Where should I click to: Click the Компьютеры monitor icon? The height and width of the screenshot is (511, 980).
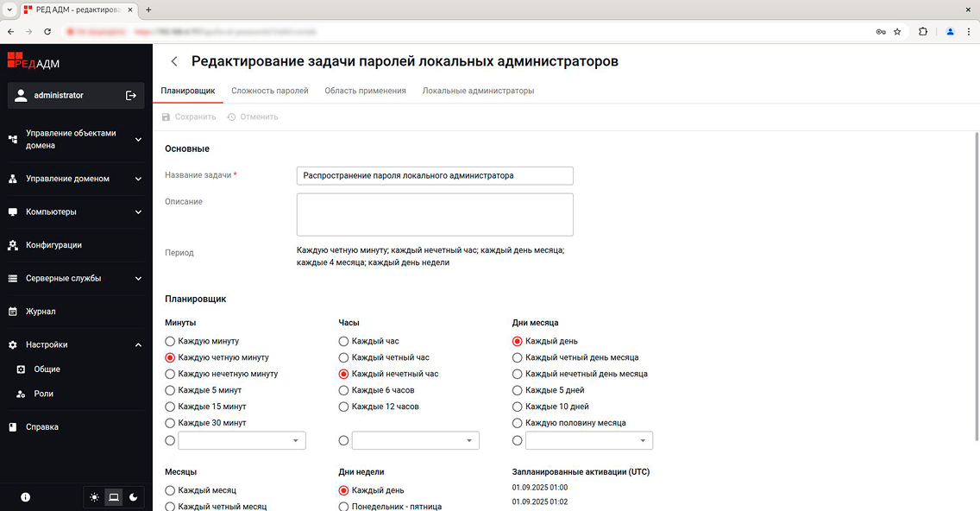[x=12, y=212]
